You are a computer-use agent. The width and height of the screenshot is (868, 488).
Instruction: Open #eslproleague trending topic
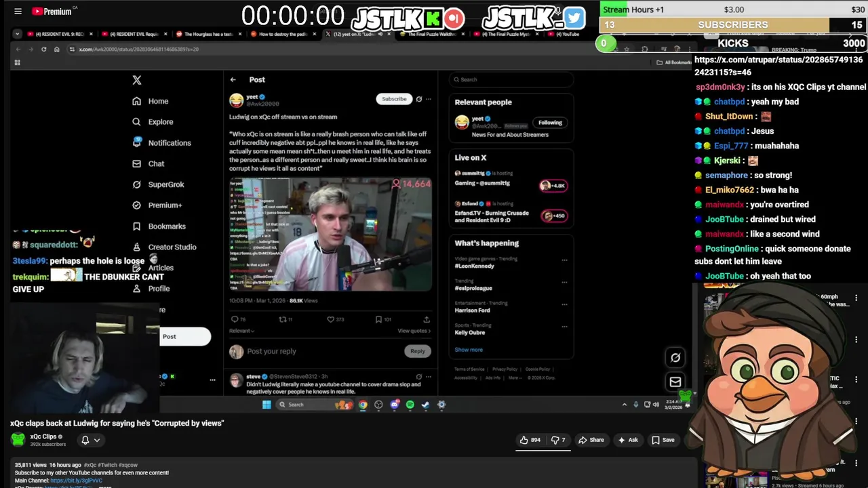(x=473, y=288)
